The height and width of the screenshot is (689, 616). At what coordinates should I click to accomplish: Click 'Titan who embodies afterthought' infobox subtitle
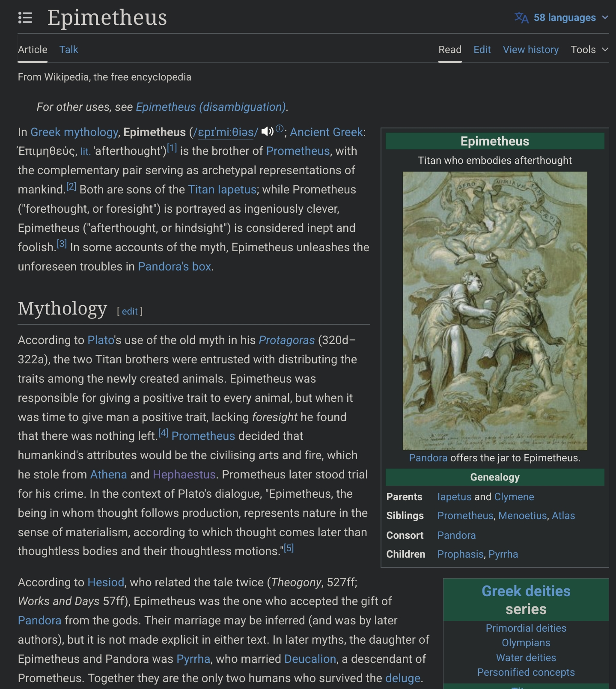point(495,160)
